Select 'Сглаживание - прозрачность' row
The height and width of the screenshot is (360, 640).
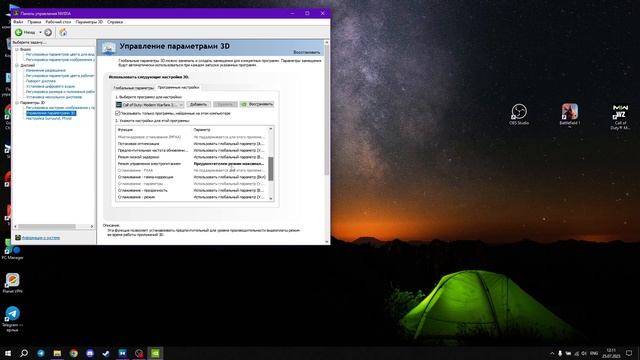click(x=192, y=191)
